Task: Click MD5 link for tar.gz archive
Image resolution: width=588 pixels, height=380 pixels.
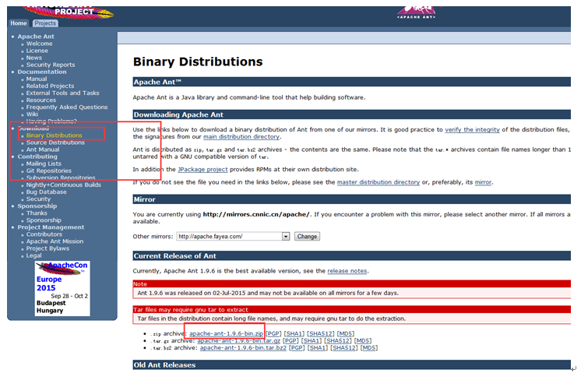Action: (363, 341)
